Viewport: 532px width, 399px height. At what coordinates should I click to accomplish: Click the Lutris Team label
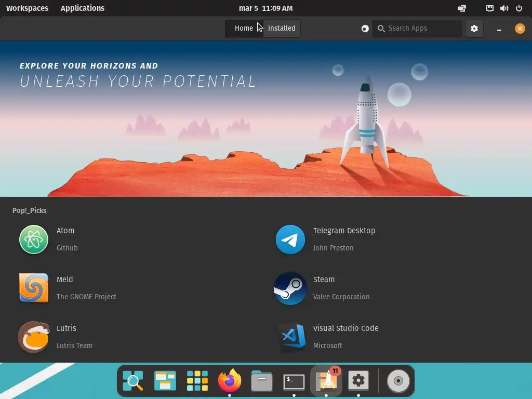(x=74, y=345)
